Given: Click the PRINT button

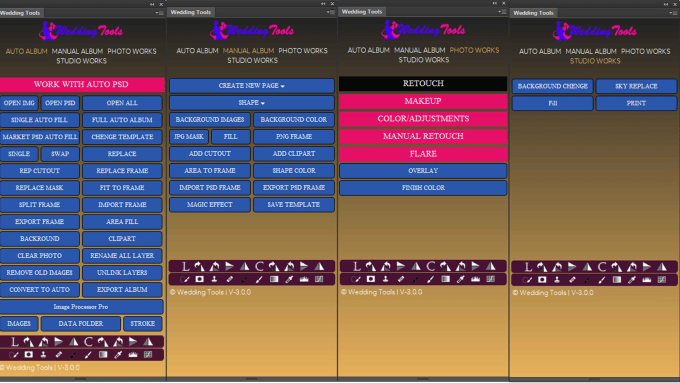Looking at the screenshot, I should click(636, 103).
